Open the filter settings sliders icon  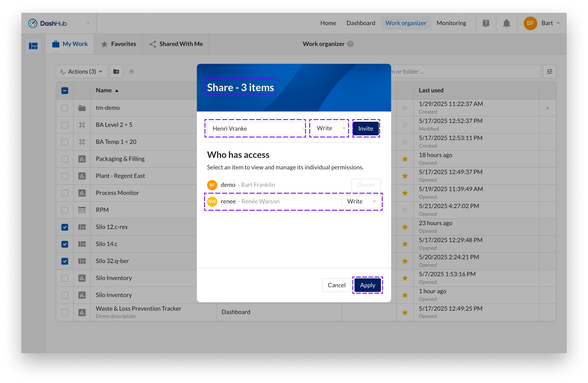click(x=549, y=71)
